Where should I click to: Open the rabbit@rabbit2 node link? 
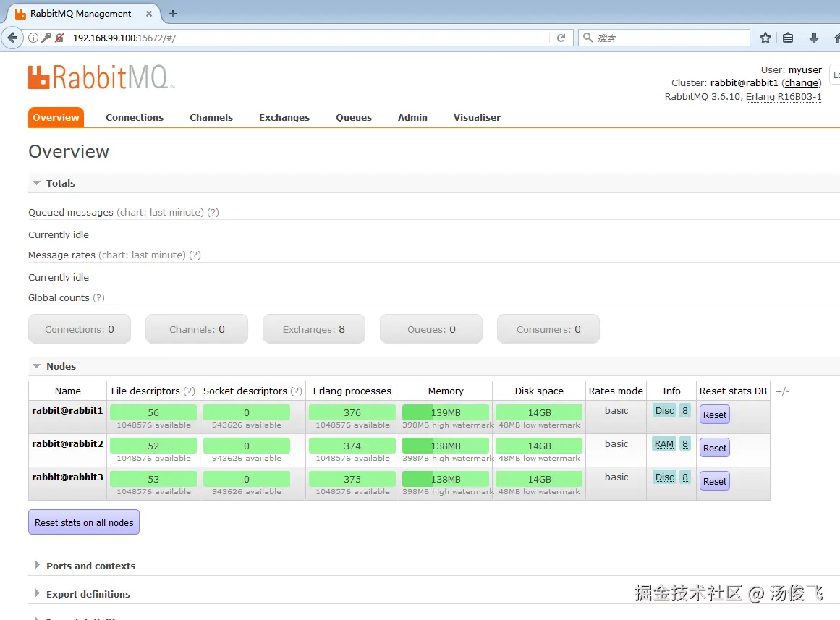[67, 443]
